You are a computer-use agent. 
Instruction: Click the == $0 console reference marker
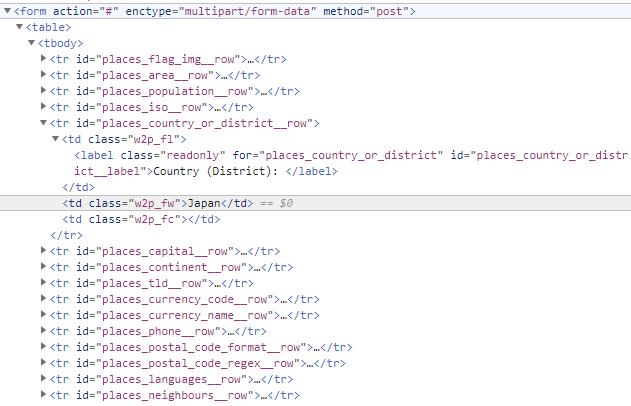tap(276, 203)
